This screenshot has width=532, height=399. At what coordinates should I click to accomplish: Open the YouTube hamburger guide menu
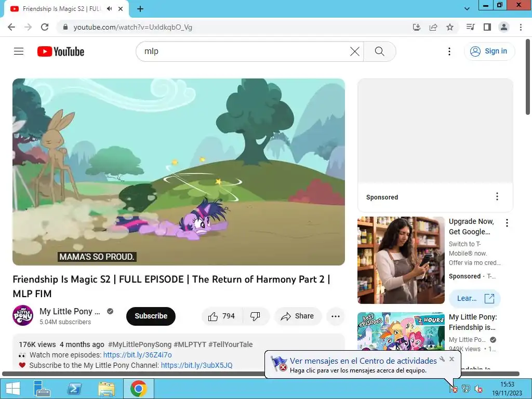click(19, 51)
